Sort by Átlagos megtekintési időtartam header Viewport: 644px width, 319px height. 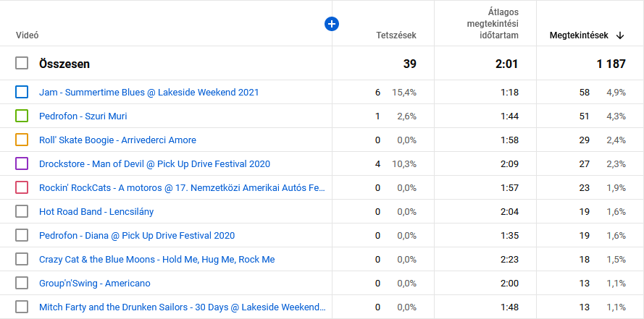[x=492, y=24]
